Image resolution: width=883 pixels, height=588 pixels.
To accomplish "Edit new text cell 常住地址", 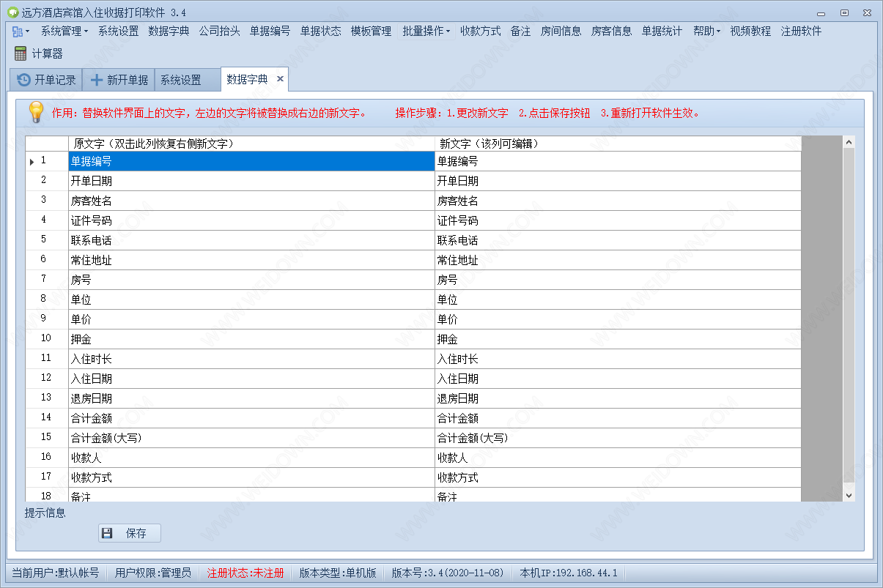I will (x=618, y=260).
